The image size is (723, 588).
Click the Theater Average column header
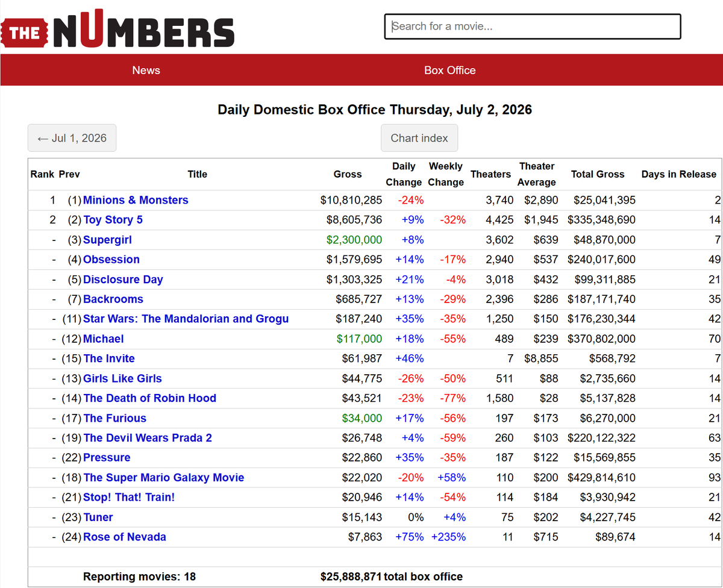point(537,174)
